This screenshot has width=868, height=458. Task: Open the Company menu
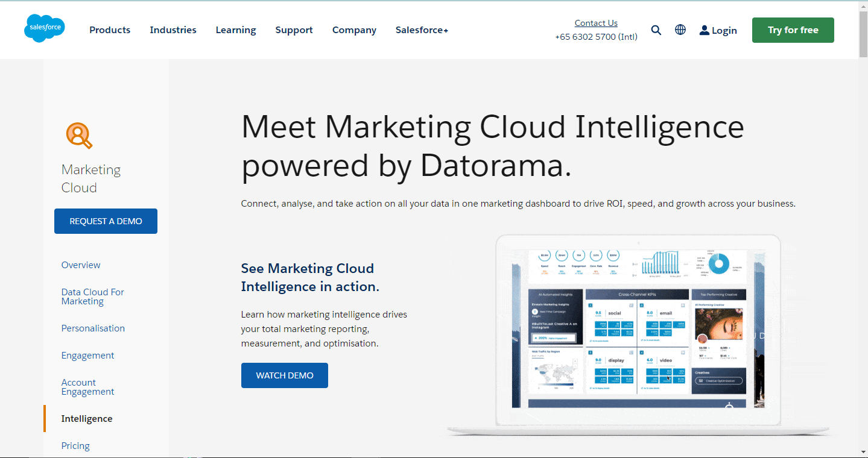(354, 30)
